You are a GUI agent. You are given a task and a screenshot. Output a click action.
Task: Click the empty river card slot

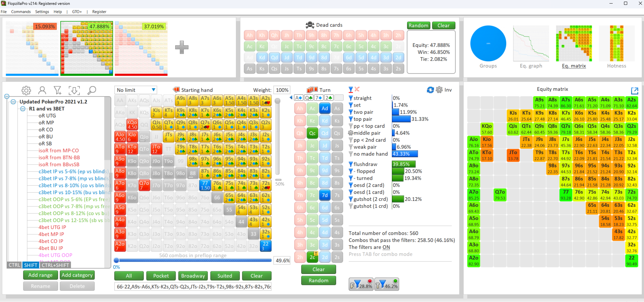click(339, 98)
